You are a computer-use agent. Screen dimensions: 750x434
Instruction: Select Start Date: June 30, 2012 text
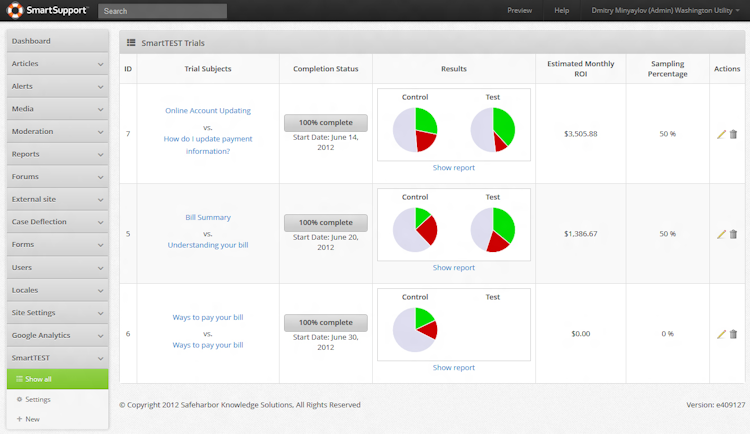(x=326, y=342)
